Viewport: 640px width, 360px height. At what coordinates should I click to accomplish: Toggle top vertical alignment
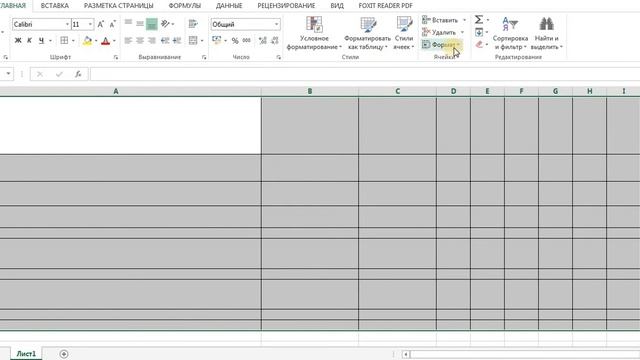[128, 24]
